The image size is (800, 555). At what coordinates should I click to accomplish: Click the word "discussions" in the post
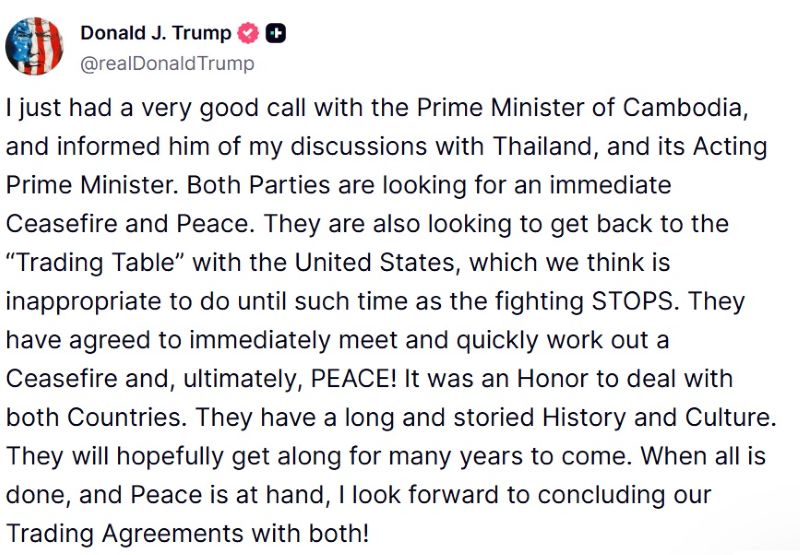coord(359,146)
